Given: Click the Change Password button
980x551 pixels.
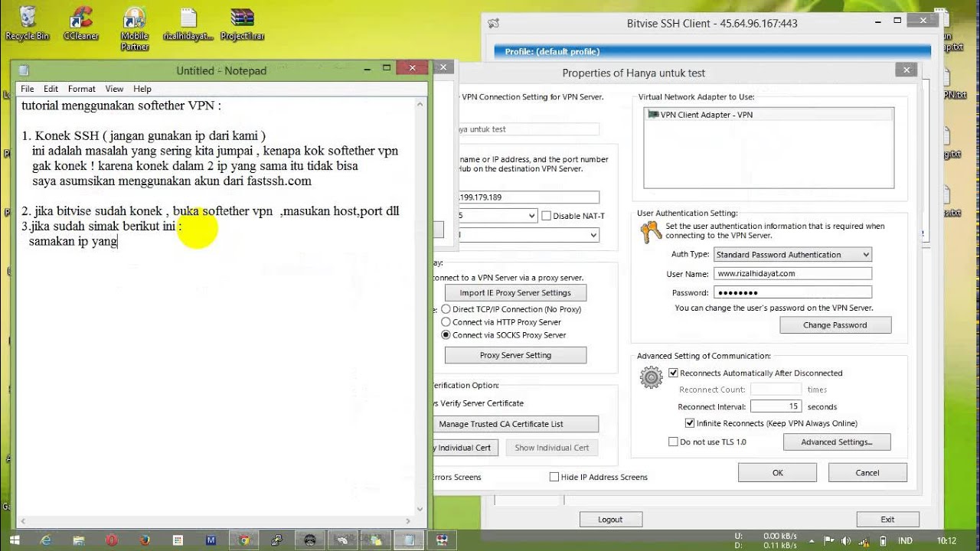Looking at the screenshot, I should pyautogui.click(x=835, y=325).
